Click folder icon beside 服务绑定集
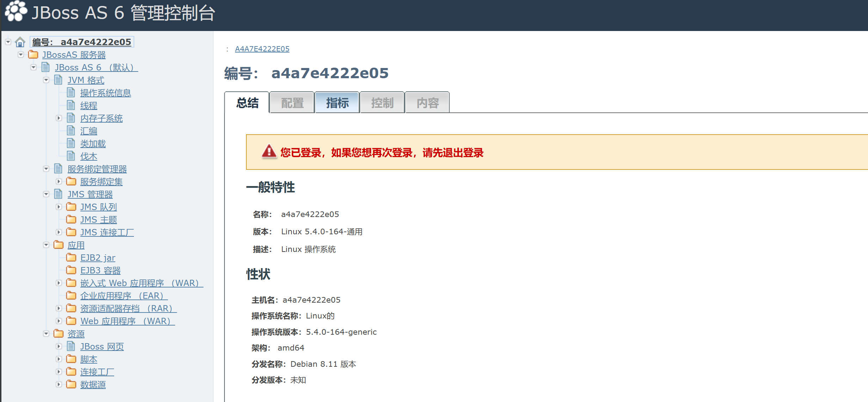The width and height of the screenshot is (868, 402). click(x=71, y=181)
